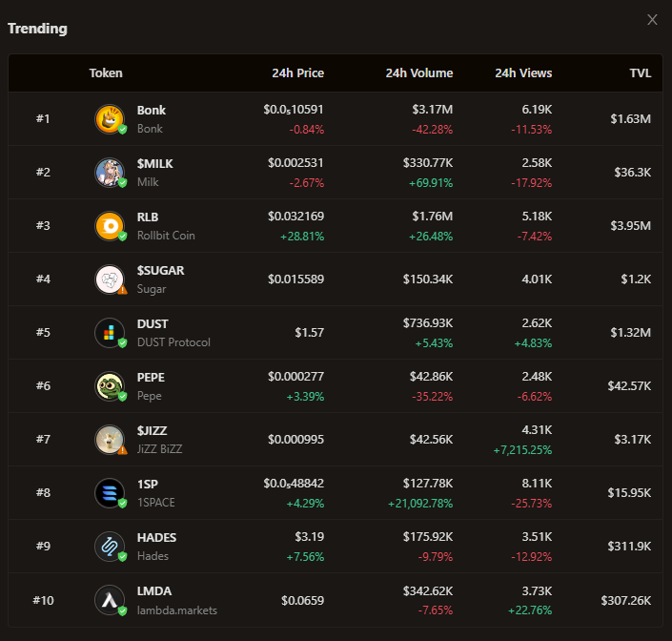
Task: Open the $JIZZ token name
Action: click(152, 430)
